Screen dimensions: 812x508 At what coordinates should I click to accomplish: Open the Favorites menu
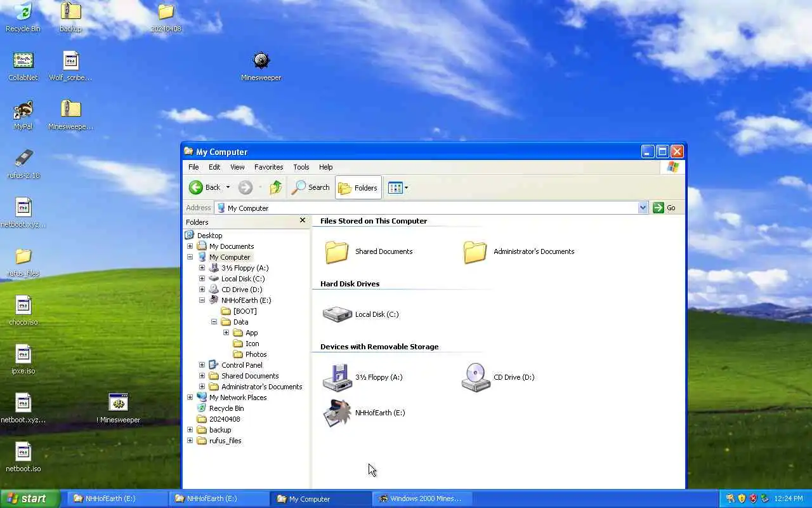tap(268, 167)
